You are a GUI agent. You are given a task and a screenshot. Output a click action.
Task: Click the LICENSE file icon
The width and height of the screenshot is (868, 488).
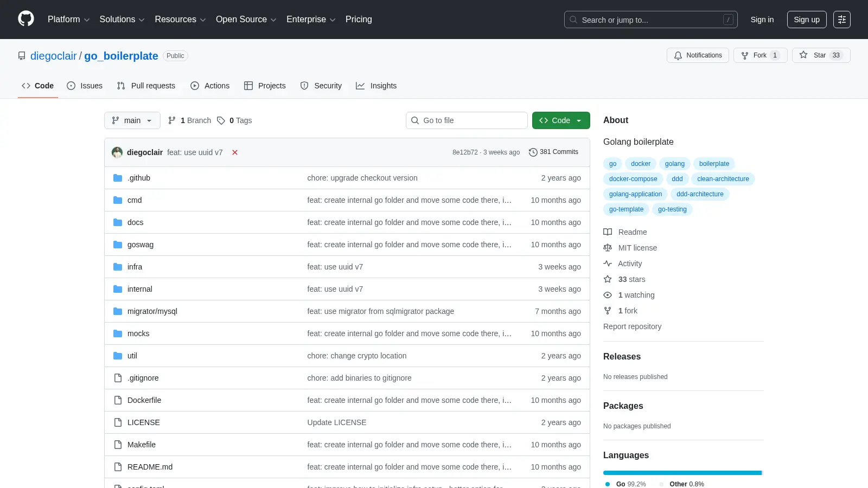[x=118, y=422]
